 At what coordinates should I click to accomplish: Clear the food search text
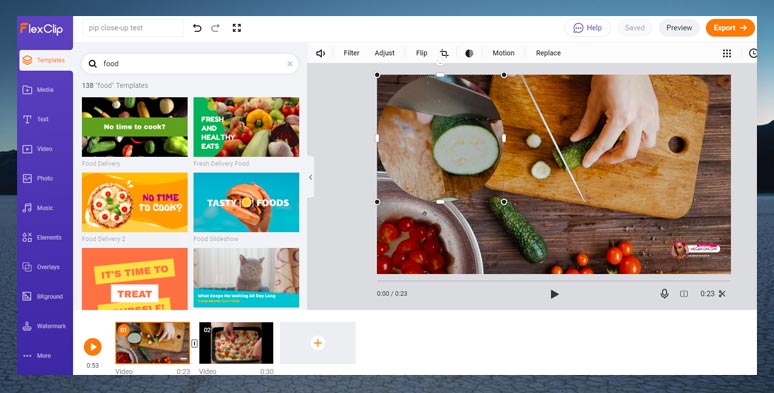290,64
